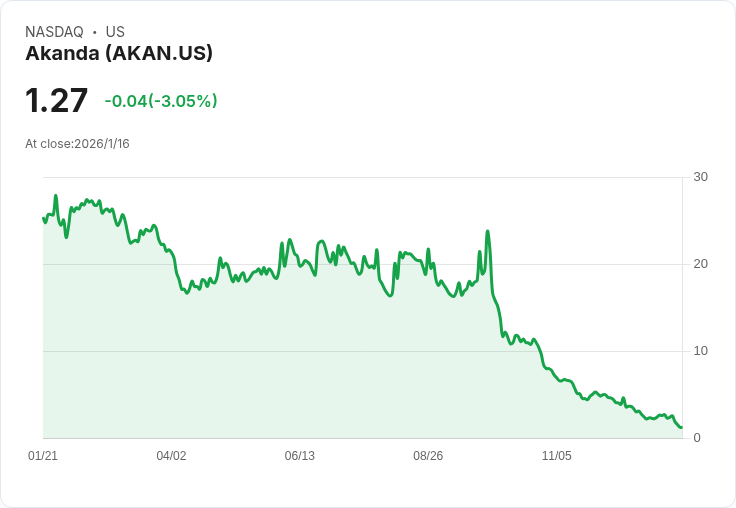Viewport: 736px width, 508px height.
Task: Click the US market label
Action: (x=115, y=32)
